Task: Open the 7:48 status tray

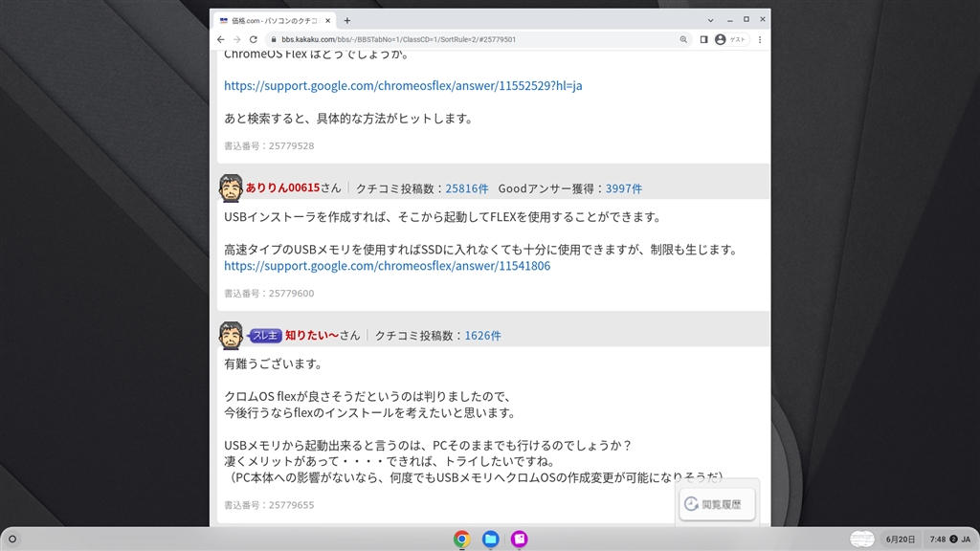Action: tap(949, 540)
